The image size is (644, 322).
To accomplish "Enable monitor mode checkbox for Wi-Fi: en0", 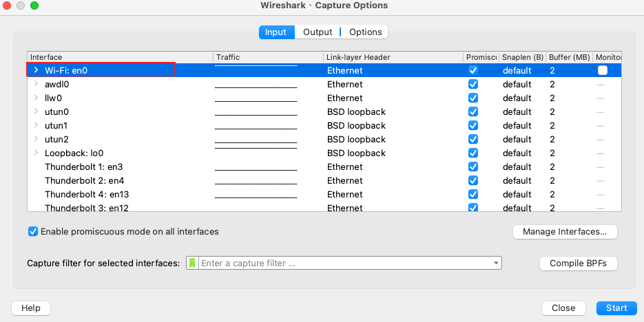I will tap(603, 70).
